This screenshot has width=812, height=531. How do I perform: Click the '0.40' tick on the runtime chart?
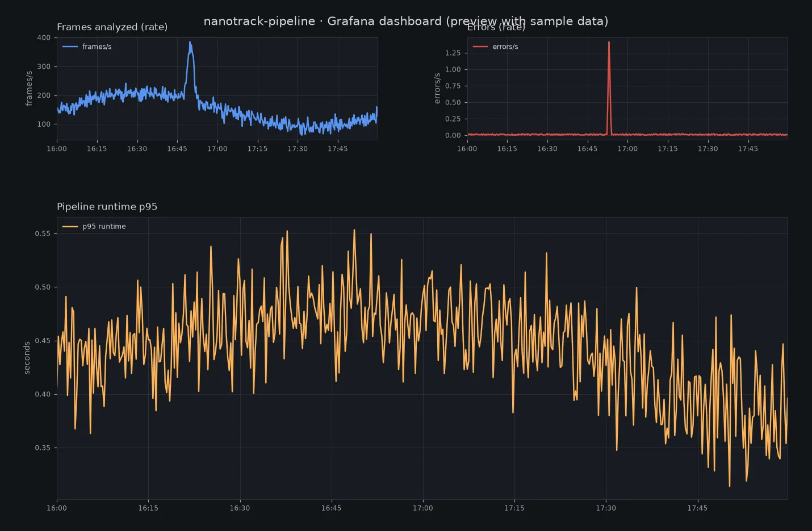coord(43,394)
